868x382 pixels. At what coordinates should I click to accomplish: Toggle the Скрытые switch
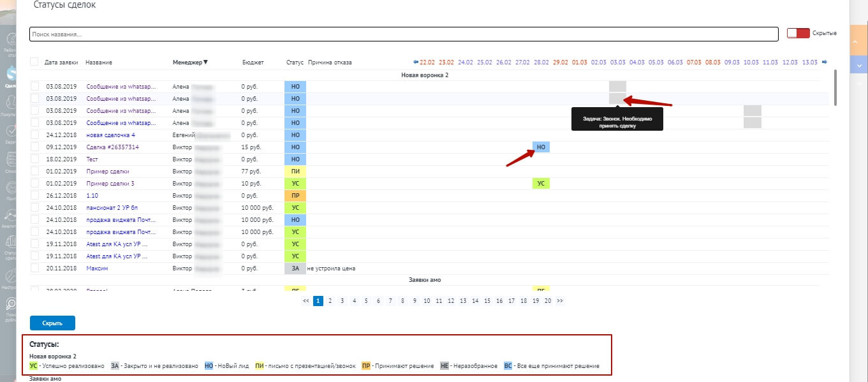[x=798, y=33]
